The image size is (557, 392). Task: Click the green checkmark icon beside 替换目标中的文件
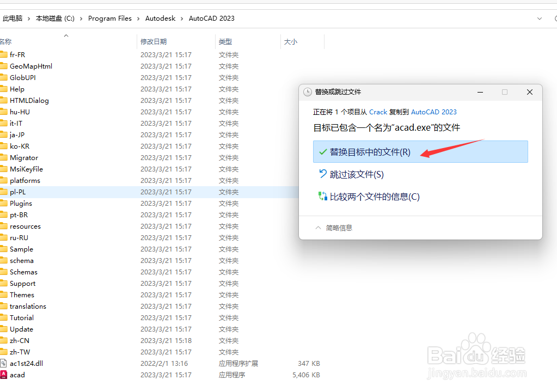tap(323, 152)
